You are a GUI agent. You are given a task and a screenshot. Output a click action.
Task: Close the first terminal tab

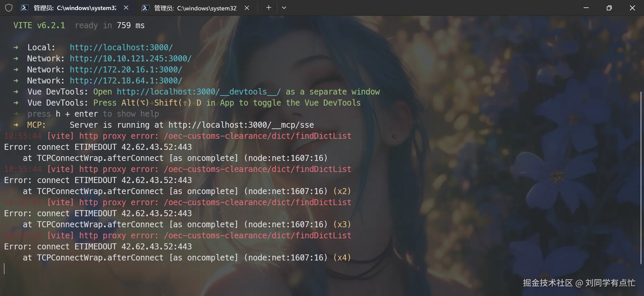tap(126, 8)
